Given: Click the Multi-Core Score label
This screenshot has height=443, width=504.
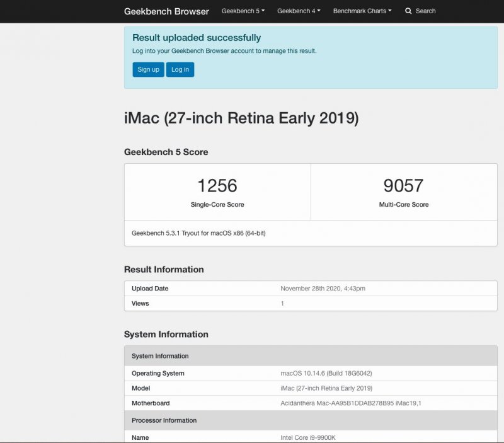Looking at the screenshot, I should point(403,205).
